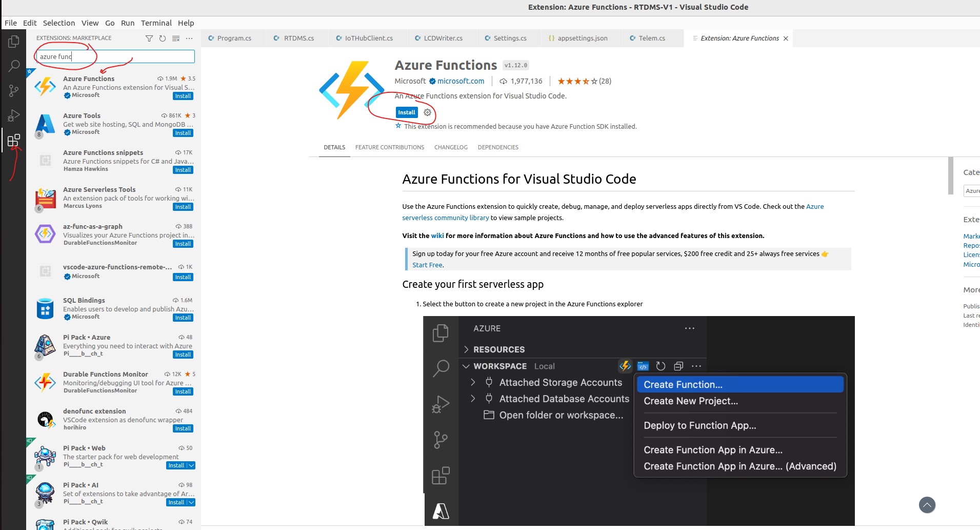Select SQL Bindings extension icon
This screenshot has width=980, height=530.
45,308
